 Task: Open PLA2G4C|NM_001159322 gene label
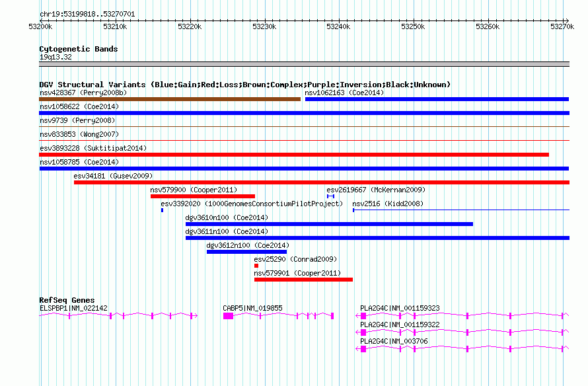(400, 325)
